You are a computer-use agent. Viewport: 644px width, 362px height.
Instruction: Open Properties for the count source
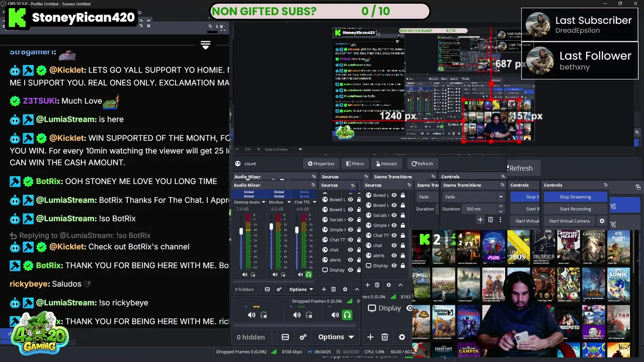tap(321, 163)
